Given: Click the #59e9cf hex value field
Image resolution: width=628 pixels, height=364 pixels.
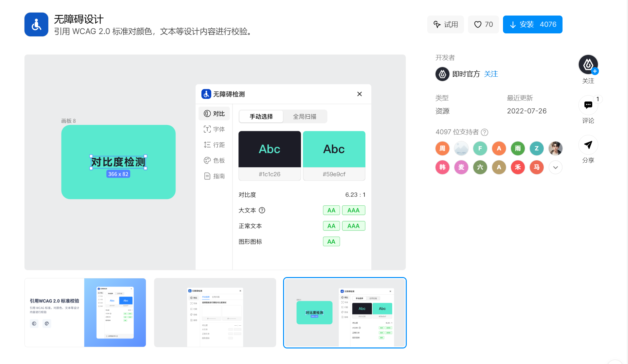Looking at the screenshot, I should 334,174.
